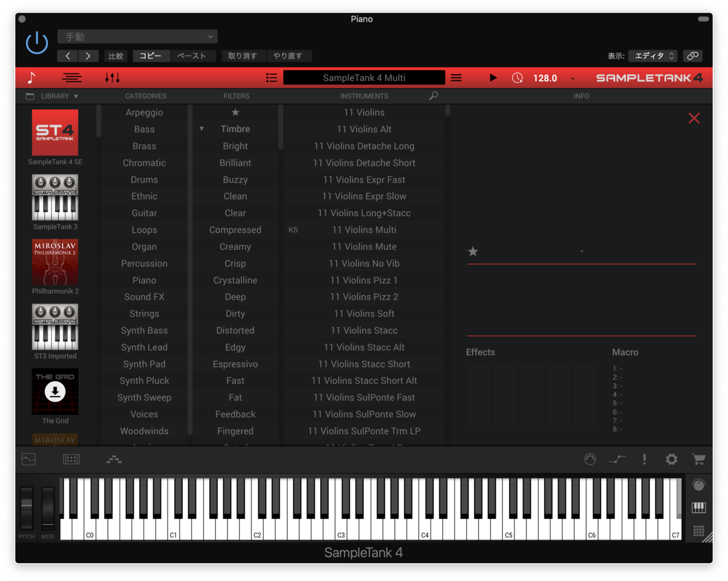728x581 pixels.
Task: Go to previous preset with left arrow
Action: coord(67,56)
